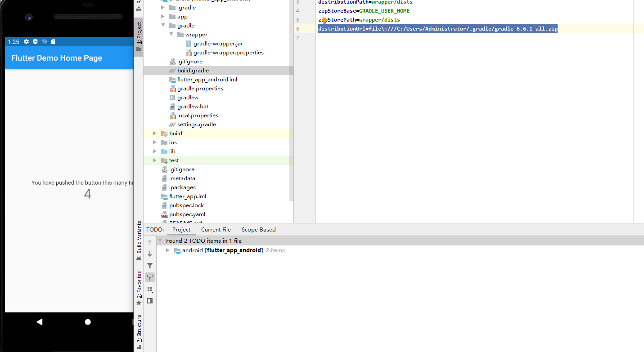Image resolution: width=644 pixels, height=352 pixels.
Task: Switch to the Scope Based TODO tab
Action: coord(258,230)
